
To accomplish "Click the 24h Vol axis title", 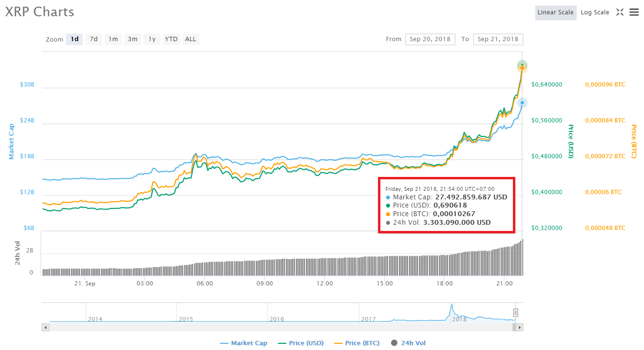I will [18, 253].
